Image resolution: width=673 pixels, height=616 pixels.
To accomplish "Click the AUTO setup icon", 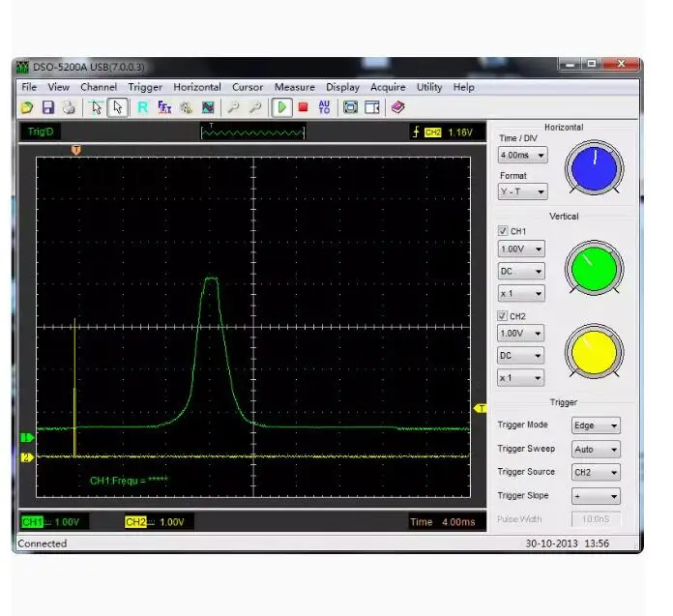I will (324, 107).
